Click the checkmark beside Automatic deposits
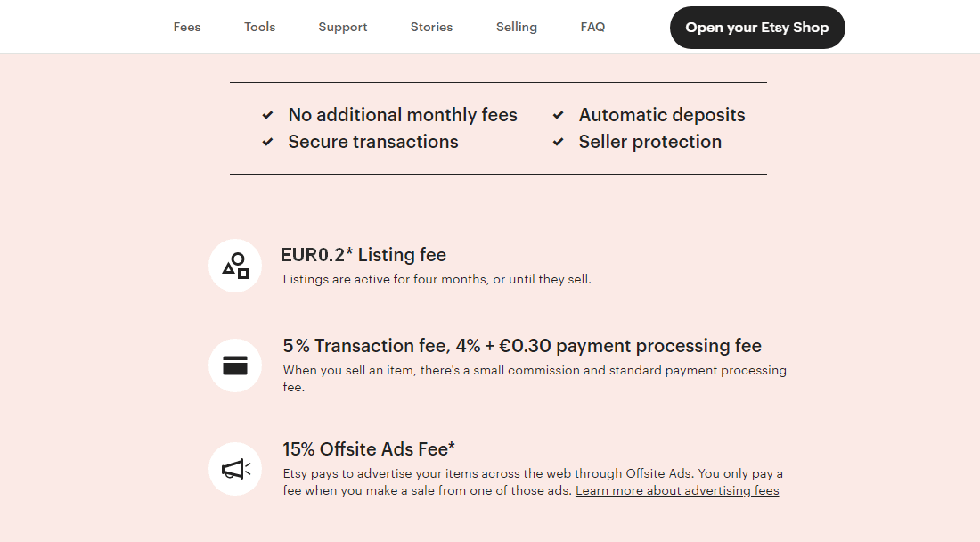This screenshot has width=980, height=542. [x=559, y=115]
